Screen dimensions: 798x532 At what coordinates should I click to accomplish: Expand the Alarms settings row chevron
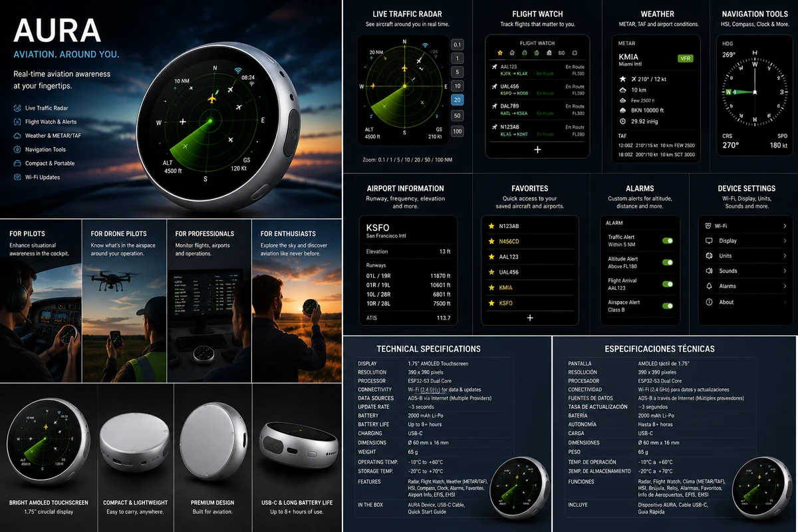[785, 286]
